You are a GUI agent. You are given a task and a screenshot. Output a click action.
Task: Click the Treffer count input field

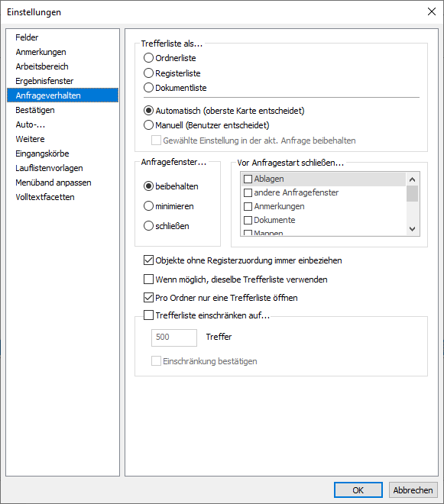[174, 338]
